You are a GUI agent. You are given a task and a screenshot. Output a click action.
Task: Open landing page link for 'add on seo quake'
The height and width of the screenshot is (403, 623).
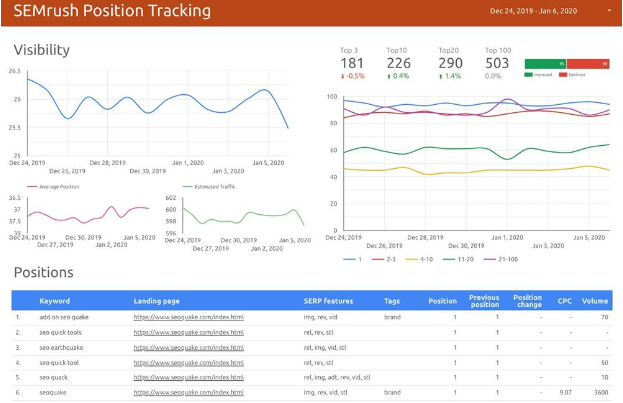(188, 317)
